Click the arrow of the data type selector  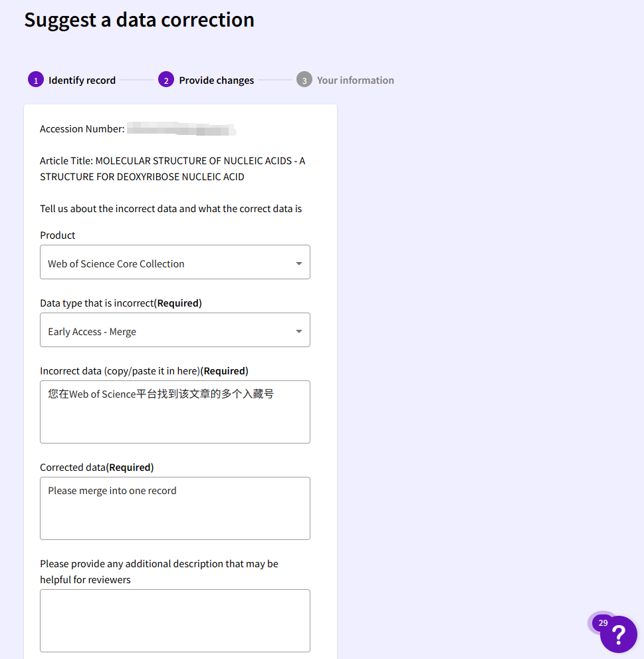coord(298,331)
